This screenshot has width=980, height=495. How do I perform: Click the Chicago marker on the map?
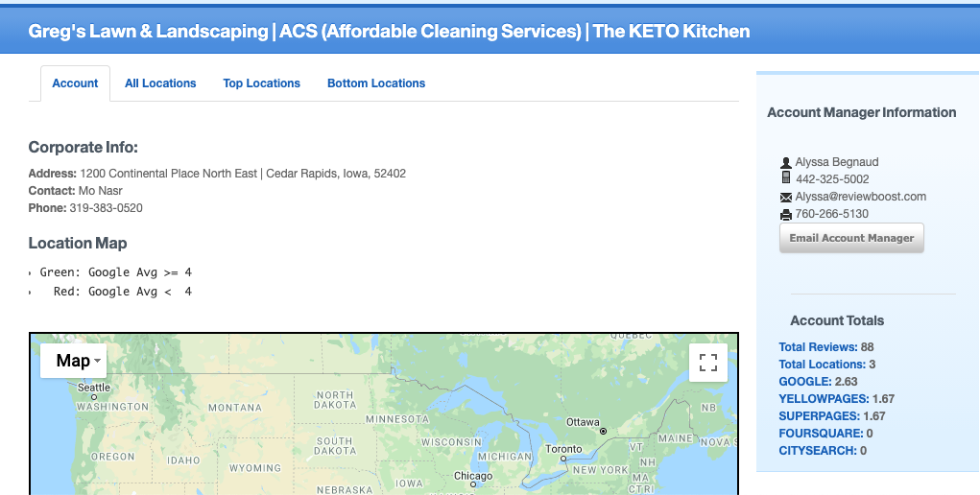473,484
